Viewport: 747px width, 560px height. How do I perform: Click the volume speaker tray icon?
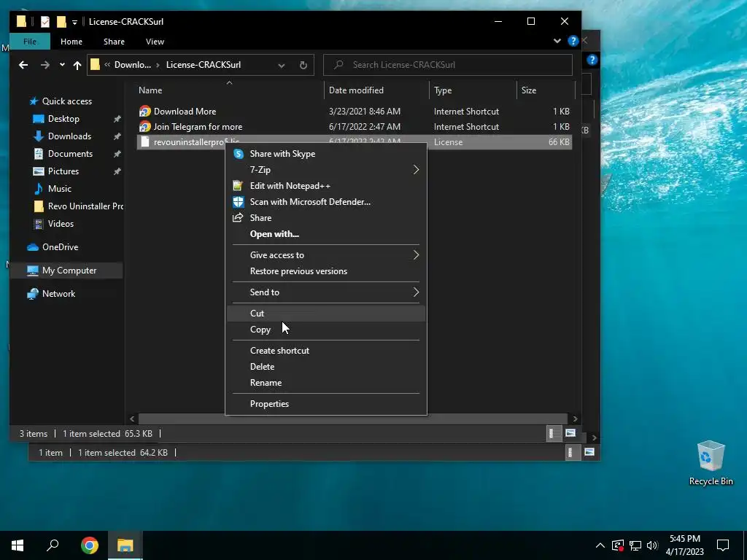652,545
